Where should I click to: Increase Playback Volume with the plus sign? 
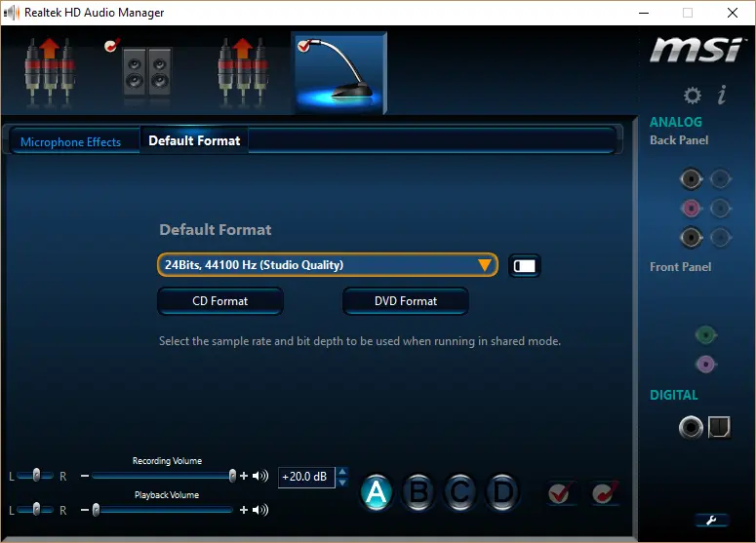(244, 510)
